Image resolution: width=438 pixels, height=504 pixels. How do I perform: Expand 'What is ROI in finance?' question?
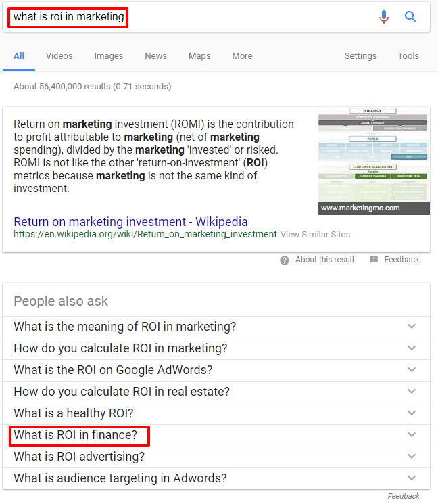[216, 435]
